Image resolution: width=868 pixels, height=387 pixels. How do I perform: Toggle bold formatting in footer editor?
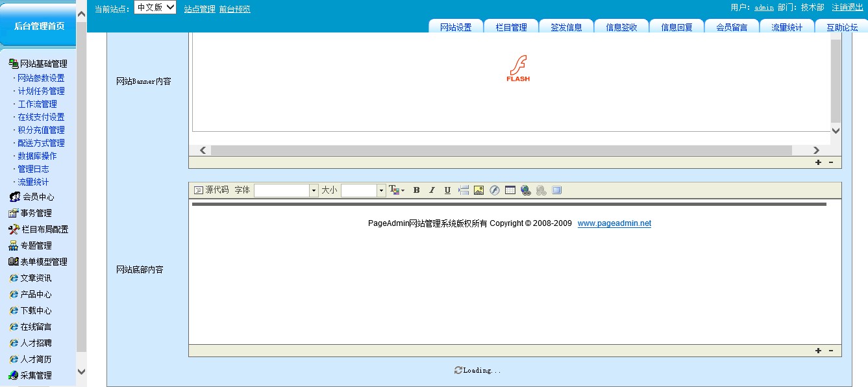click(x=416, y=190)
